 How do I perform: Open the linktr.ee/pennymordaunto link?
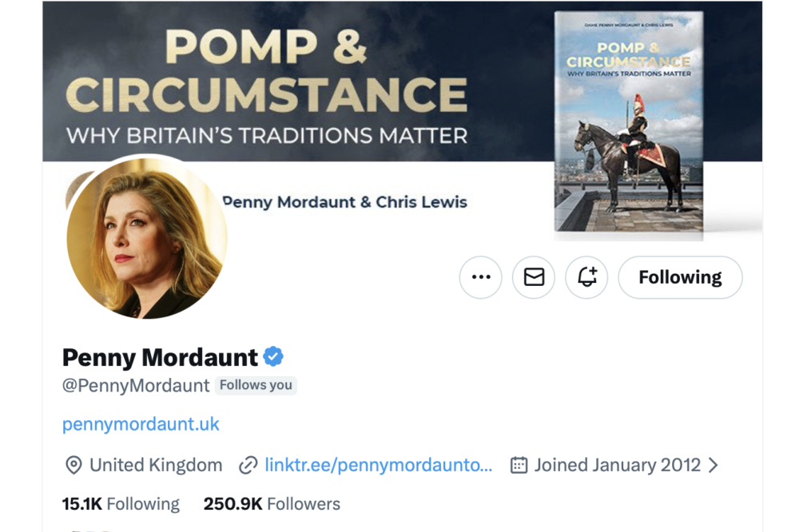click(378, 465)
